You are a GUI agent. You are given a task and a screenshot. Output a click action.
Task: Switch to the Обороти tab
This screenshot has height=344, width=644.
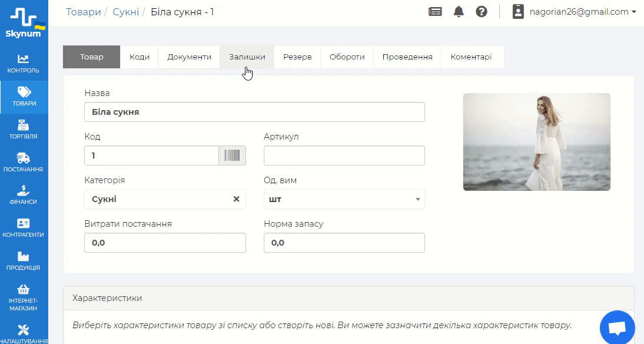(x=347, y=57)
